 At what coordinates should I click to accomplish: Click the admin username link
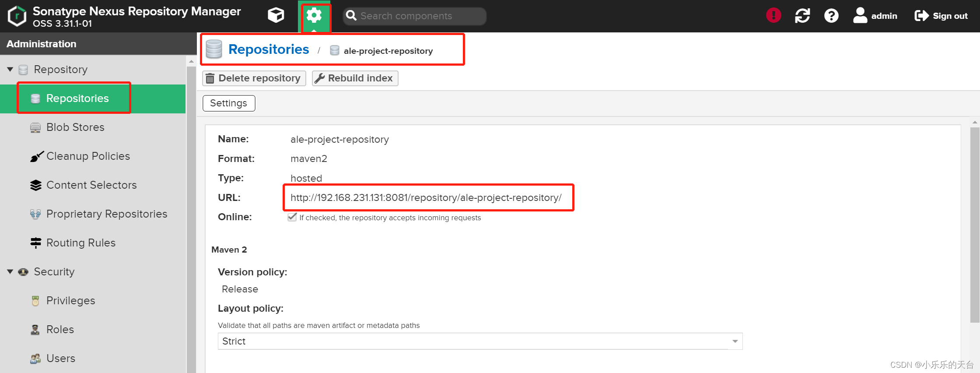tap(884, 16)
